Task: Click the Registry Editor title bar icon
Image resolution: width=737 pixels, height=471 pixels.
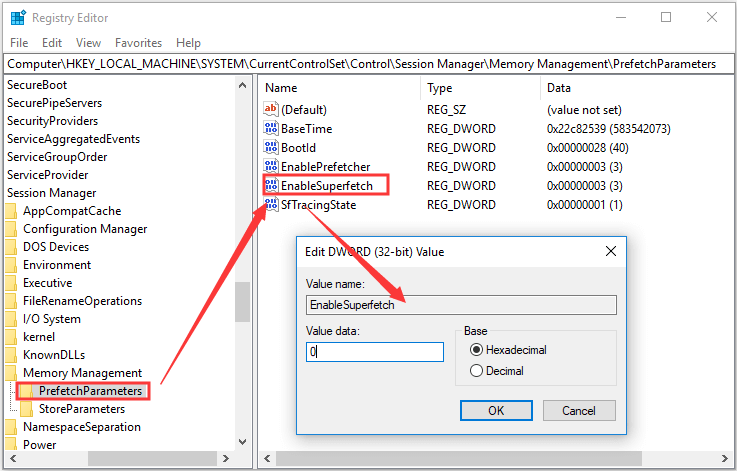Action: pos(18,17)
